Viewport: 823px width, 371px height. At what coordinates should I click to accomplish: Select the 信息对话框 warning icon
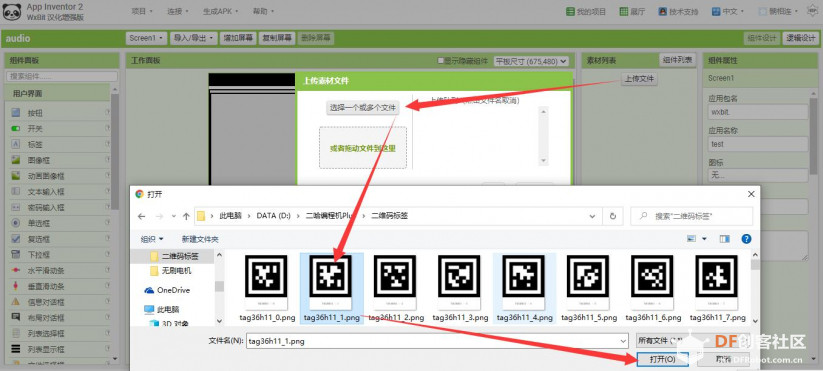pyautogui.click(x=16, y=302)
